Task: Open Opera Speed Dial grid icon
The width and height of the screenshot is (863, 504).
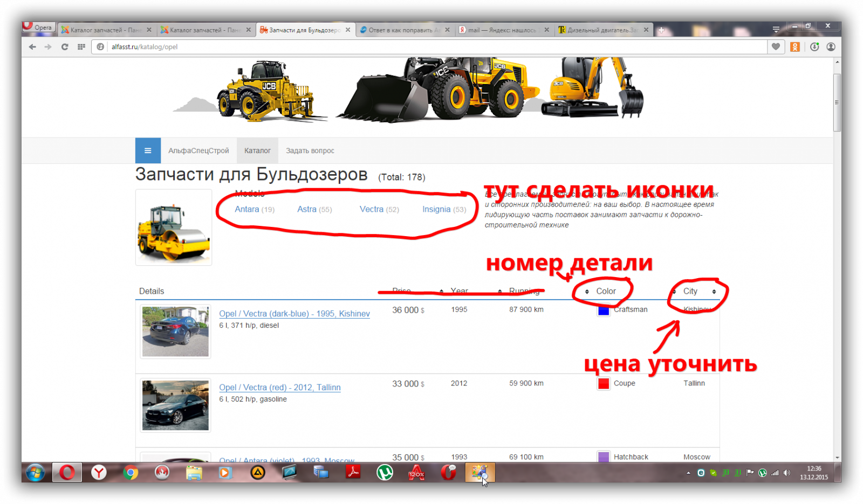Action: tap(81, 47)
